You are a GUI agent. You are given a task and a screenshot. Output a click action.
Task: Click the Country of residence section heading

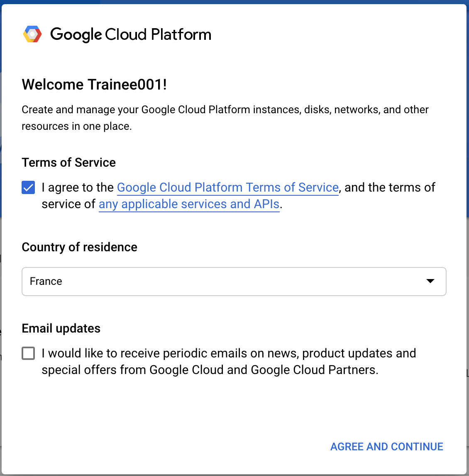pyautogui.click(x=79, y=247)
